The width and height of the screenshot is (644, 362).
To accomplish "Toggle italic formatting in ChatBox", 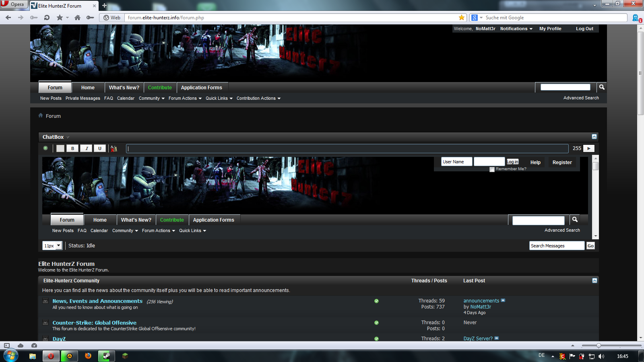I will (86, 148).
